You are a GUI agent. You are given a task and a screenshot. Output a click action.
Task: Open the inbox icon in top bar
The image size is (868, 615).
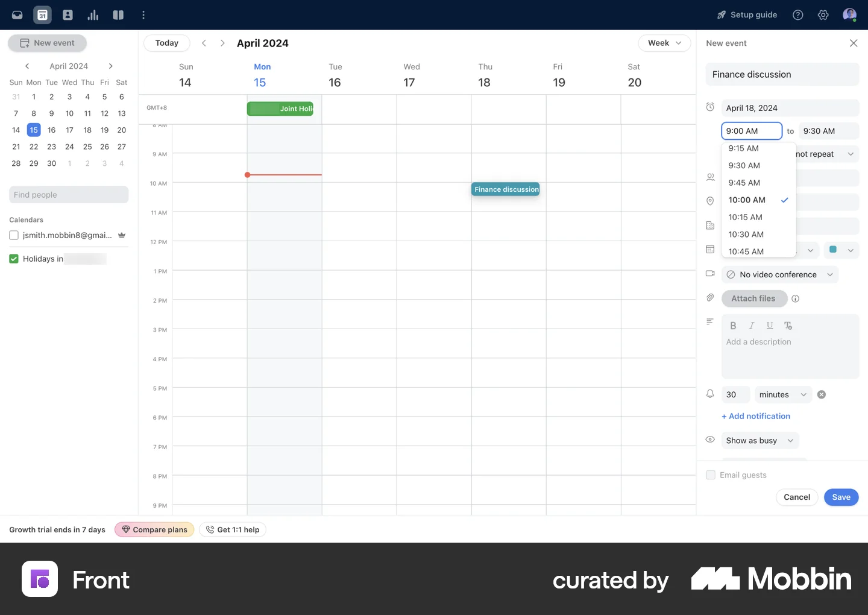tap(17, 15)
